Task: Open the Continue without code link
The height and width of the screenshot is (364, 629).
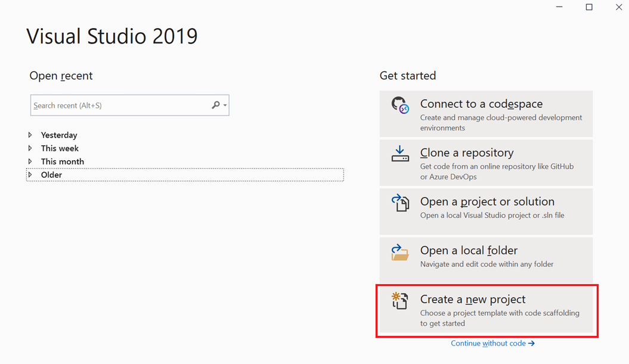Action: coord(488,343)
